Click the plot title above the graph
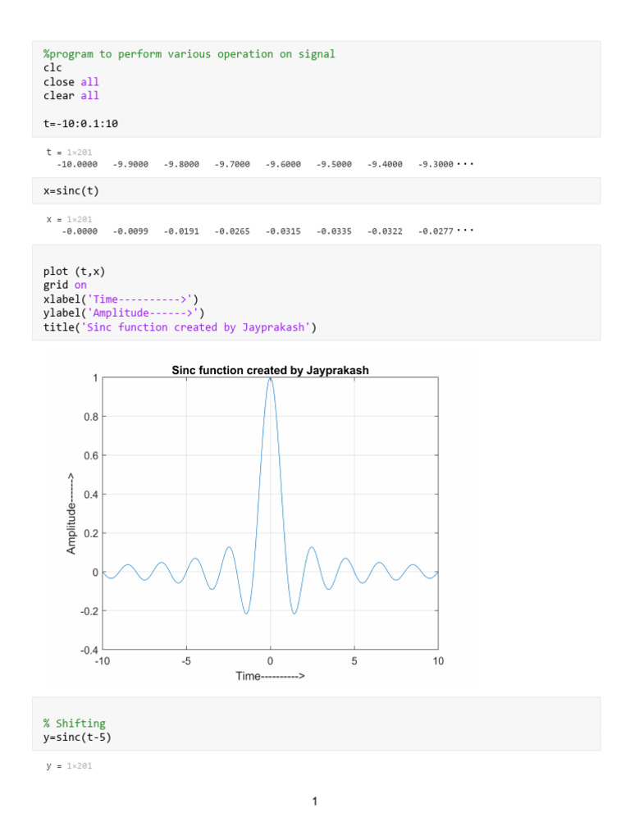This screenshot has width=630, height=840. 270,370
